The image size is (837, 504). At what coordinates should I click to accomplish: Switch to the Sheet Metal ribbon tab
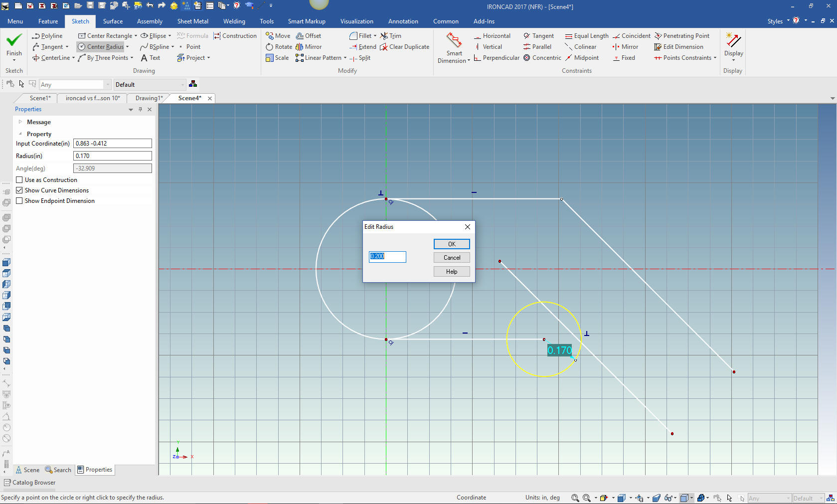point(192,21)
